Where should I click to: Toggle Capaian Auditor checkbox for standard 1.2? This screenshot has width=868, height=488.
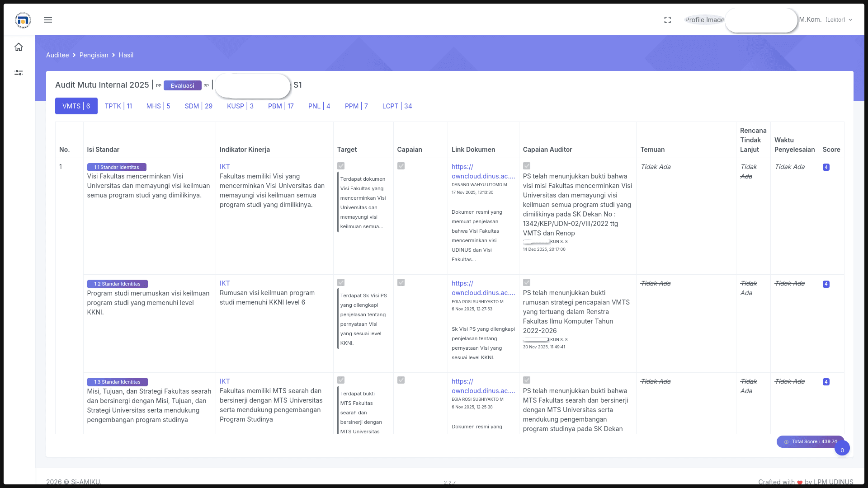point(527,282)
